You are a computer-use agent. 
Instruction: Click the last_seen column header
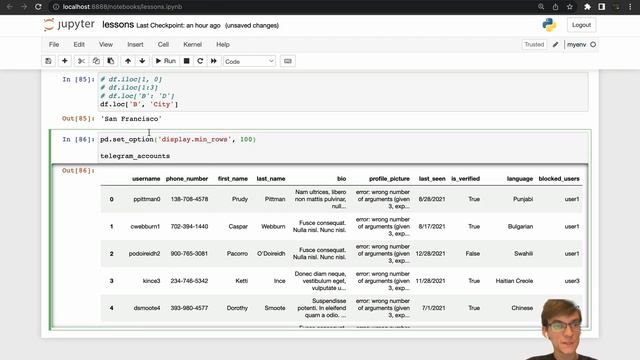(x=432, y=179)
